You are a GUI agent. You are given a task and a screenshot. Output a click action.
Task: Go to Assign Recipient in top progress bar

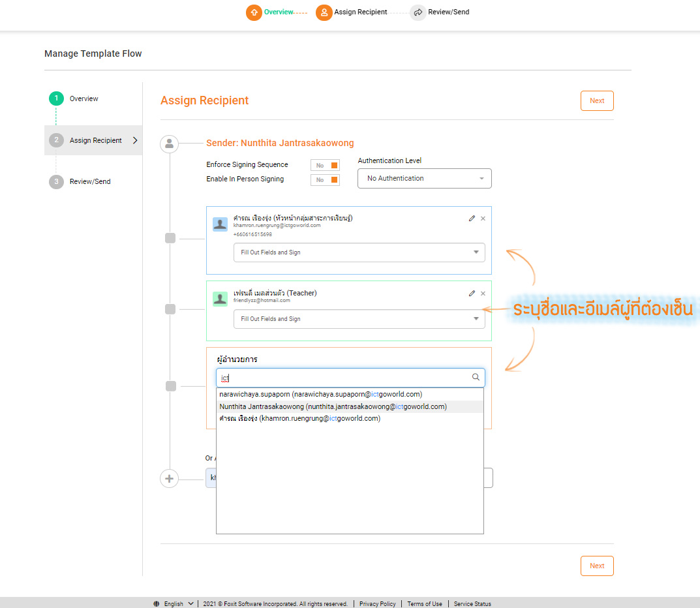coord(361,12)
